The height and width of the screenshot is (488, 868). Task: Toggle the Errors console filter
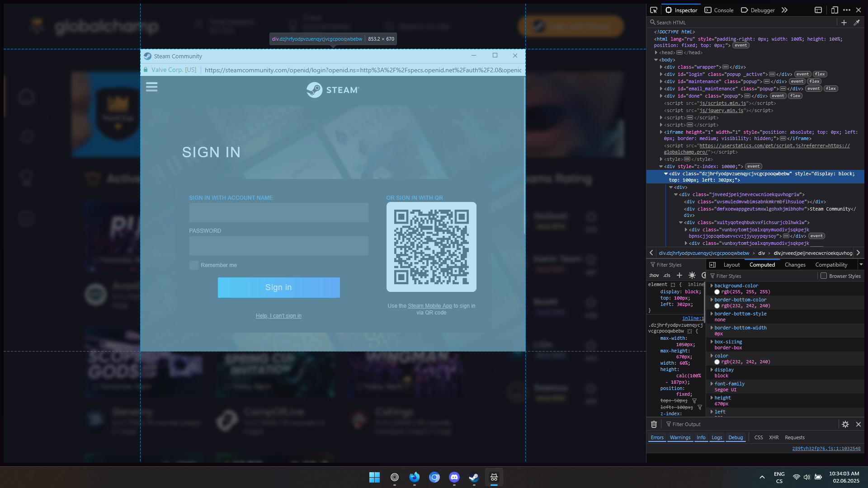coord(657,437)
